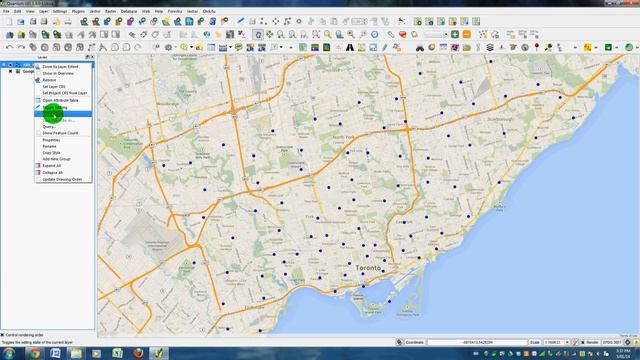Toggle the Render checkbox in status bar

583,342
